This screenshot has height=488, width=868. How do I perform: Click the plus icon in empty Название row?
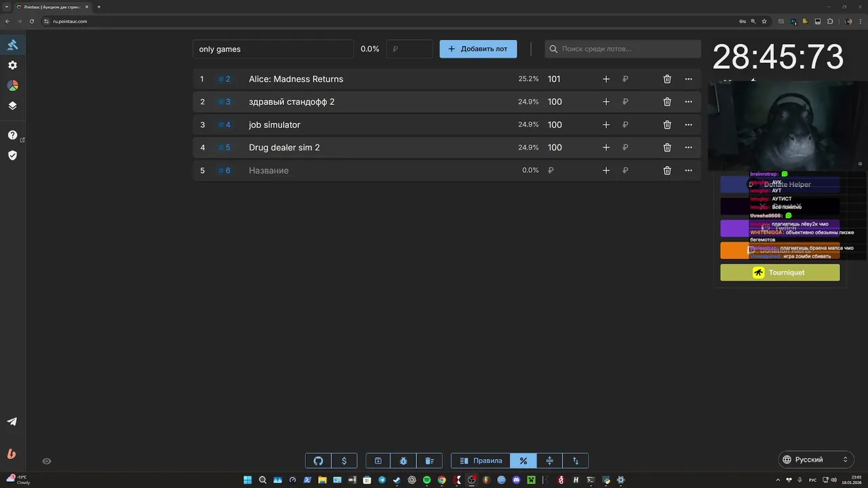606,171
